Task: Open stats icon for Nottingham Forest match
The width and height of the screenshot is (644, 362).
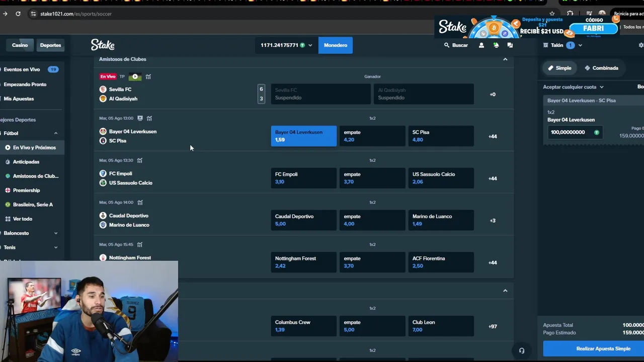Action: point(140,244)
